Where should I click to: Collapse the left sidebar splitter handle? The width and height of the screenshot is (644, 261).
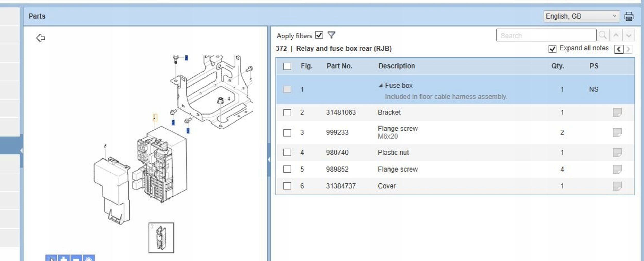coord(22,150)
